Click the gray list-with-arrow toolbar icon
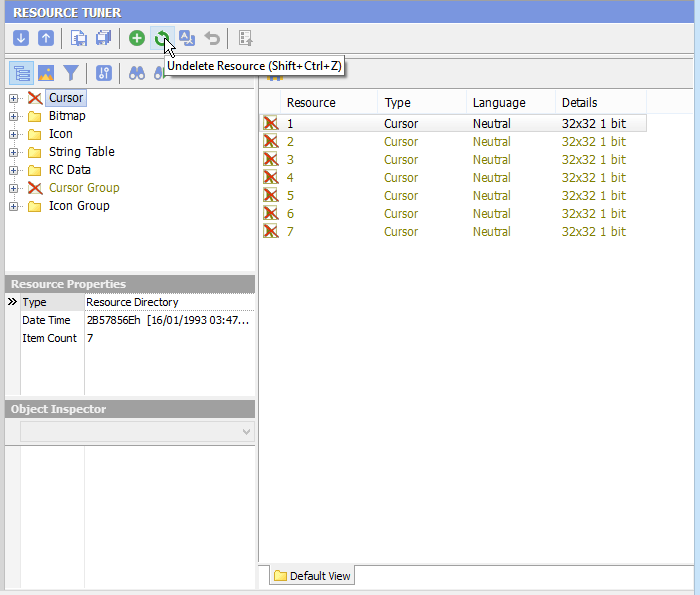700x595 pixels. [x=246, y=38]
